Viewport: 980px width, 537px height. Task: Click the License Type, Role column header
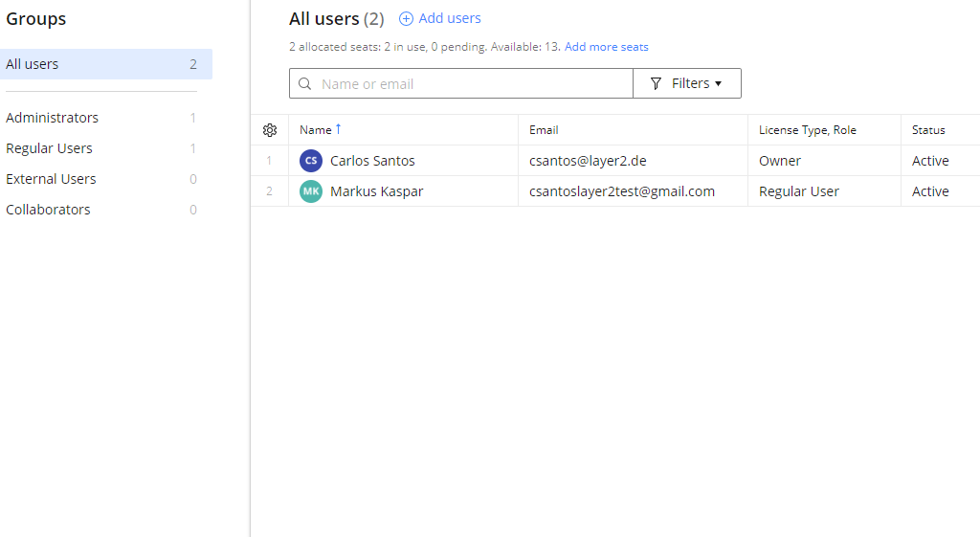coord(807,130)
